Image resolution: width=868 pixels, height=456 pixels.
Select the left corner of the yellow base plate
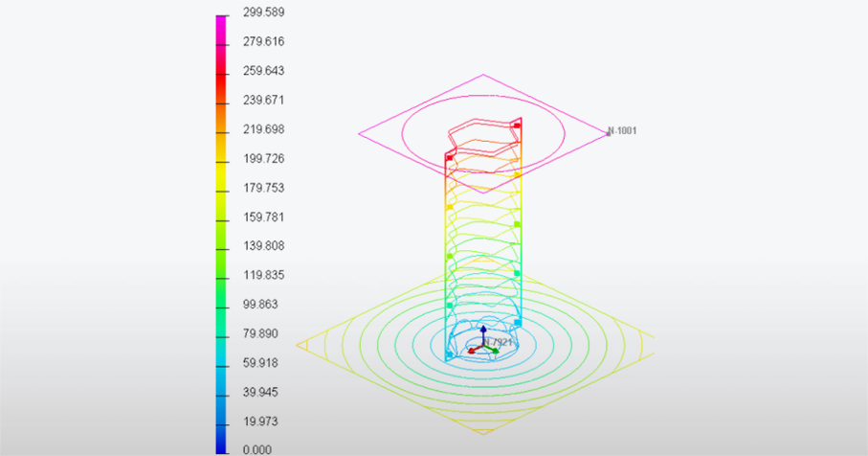[298, 345]
